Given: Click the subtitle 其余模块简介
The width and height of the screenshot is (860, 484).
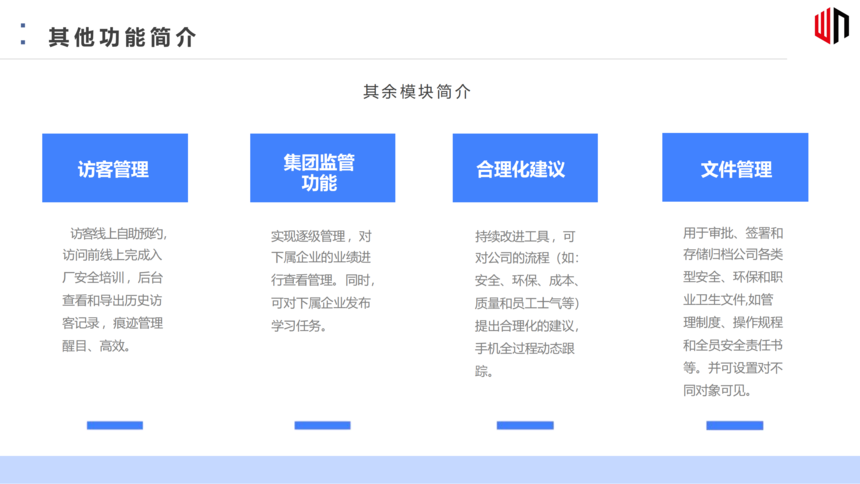Looking at the screenshot, I should (x=417, y=92).
